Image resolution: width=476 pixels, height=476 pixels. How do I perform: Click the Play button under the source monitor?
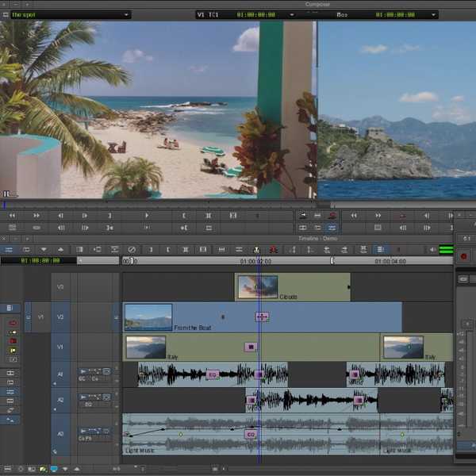147,215
